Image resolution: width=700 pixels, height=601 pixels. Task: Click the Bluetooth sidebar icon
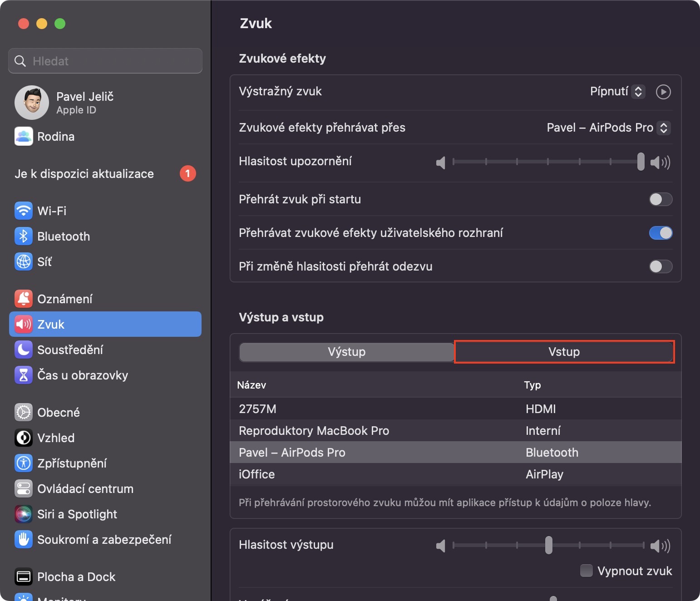coord(24,236)
